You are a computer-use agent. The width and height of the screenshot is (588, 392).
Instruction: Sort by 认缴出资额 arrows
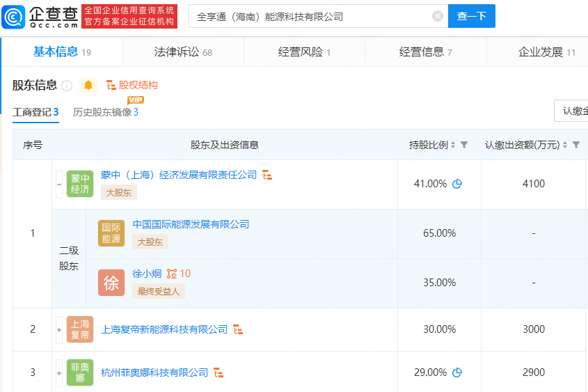[x=565, y=145]
